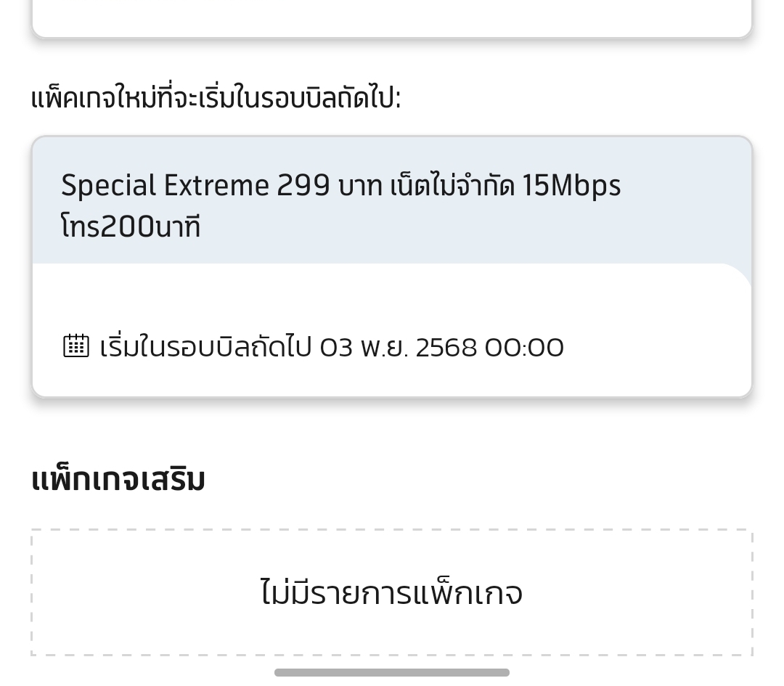This screenshot has height=686, width=784.
Task: Tap the home indicator bar at the bottom
Action: 391,673
